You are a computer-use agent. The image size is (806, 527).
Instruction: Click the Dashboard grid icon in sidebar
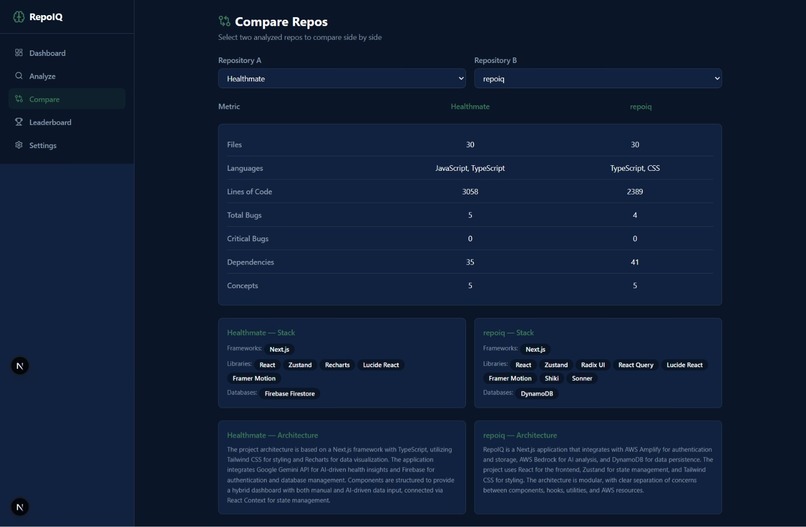tap(19, 52)
